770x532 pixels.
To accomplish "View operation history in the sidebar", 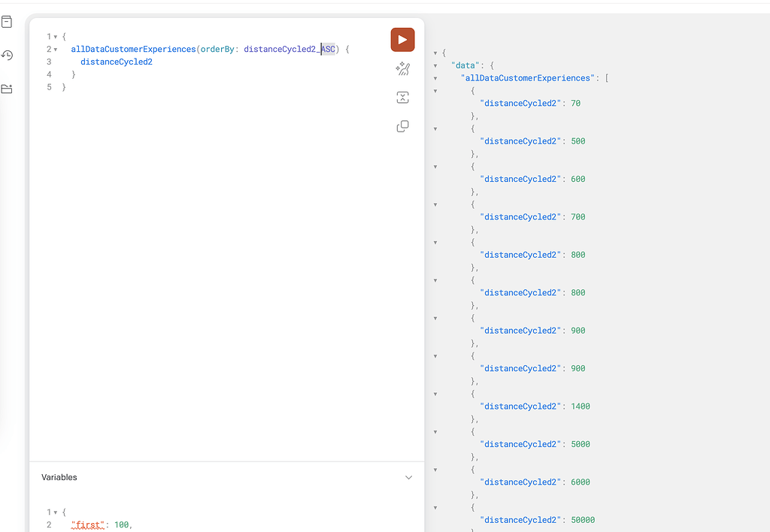I will pyautogui.click(x=8, y=55).
